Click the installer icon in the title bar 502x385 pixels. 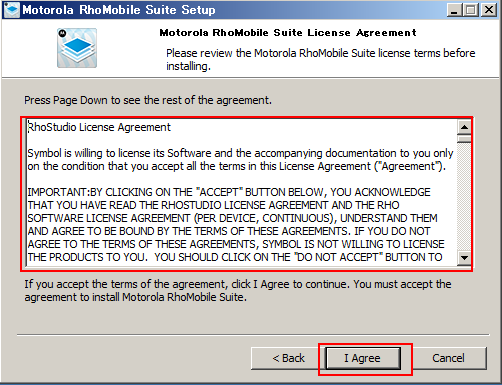pos(12,10)
